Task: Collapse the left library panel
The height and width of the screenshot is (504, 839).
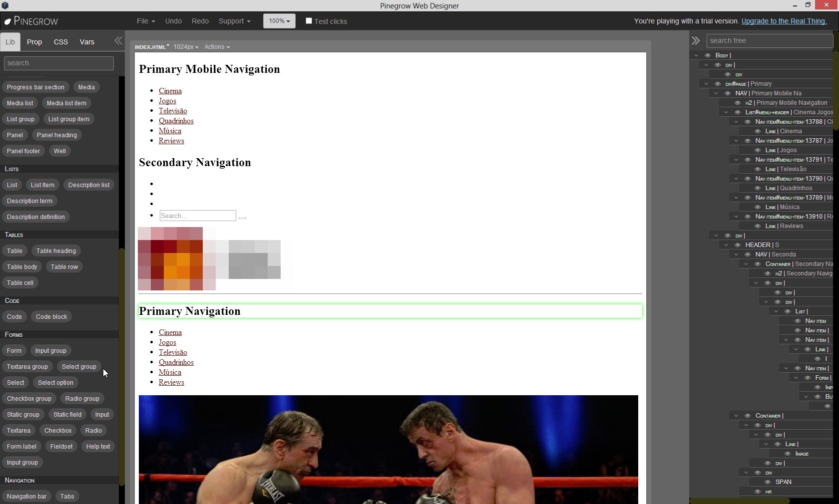Action: (x=118, y=41)
